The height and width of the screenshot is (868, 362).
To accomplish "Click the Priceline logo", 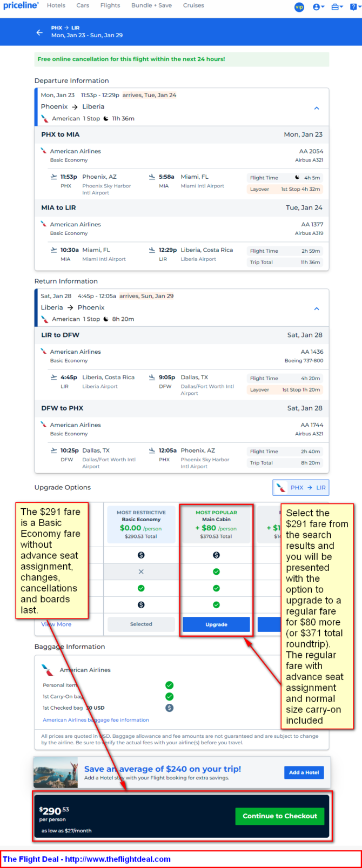I will tap(21, 5).
